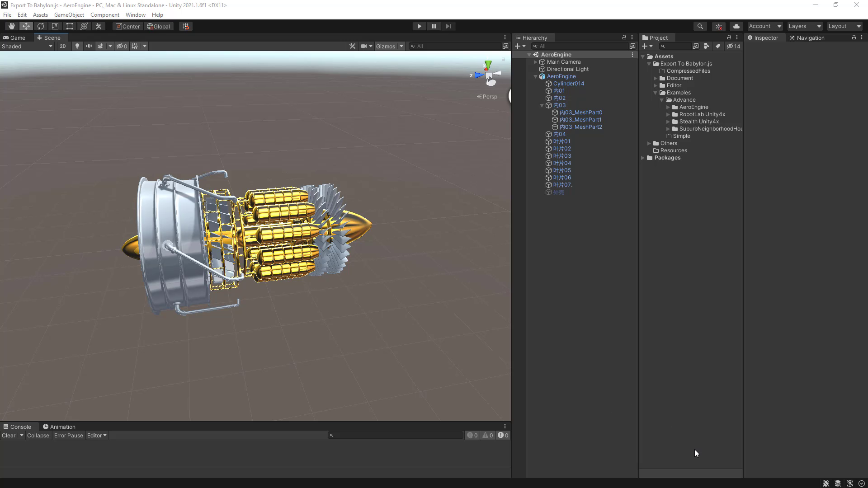Click the Hierarchy search field
Image resolution: width=868 pixels, height=488 pixels.
click(580, 46)
